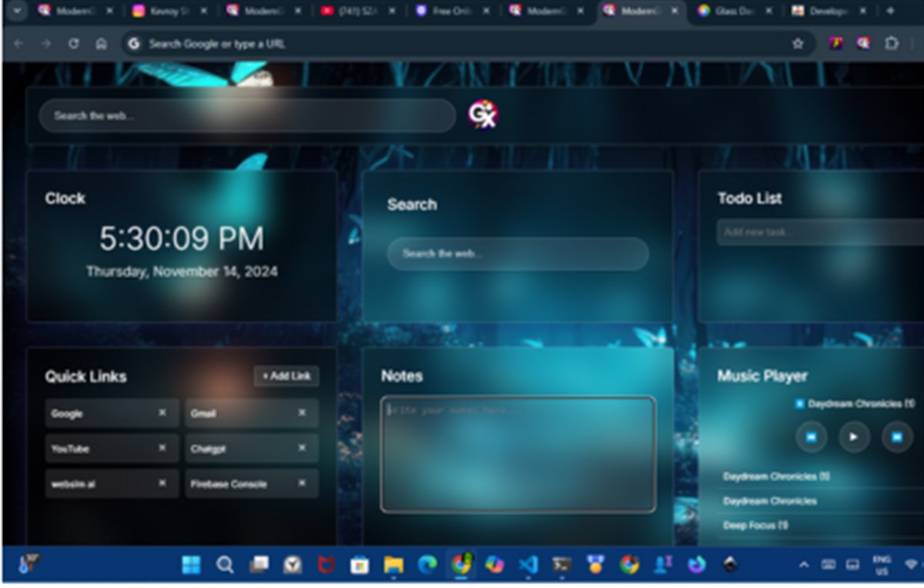The height and width of the screenshot is (588, 924).
Task: Play the current music track
Action: tap(854, 437)
